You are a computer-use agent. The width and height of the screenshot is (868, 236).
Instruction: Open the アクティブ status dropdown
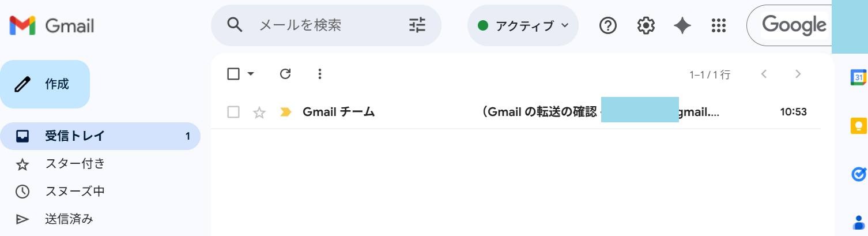[x=523, y=25]
